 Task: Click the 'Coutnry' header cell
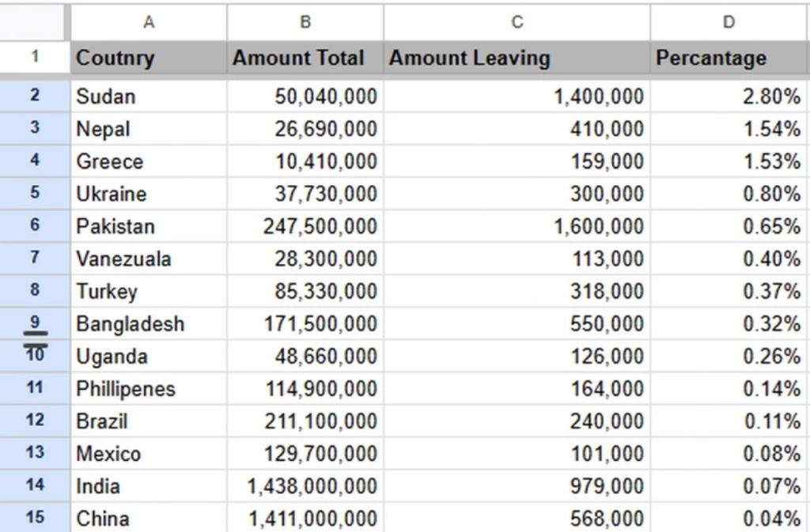point(149,58)
